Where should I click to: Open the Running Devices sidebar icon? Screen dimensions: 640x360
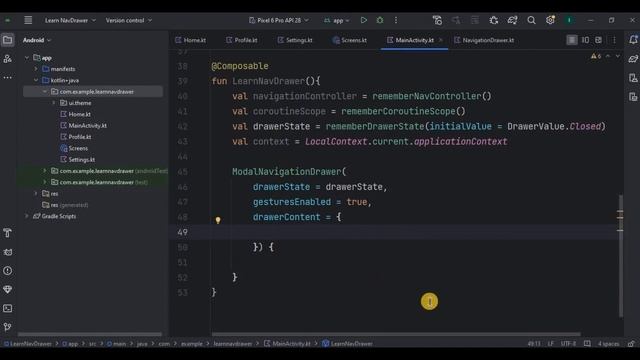tap(633, 97)
